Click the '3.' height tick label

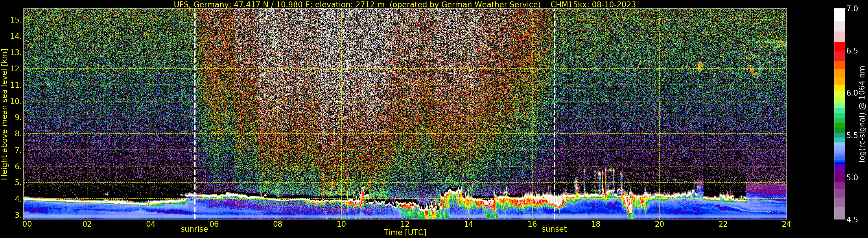[18, 215]
